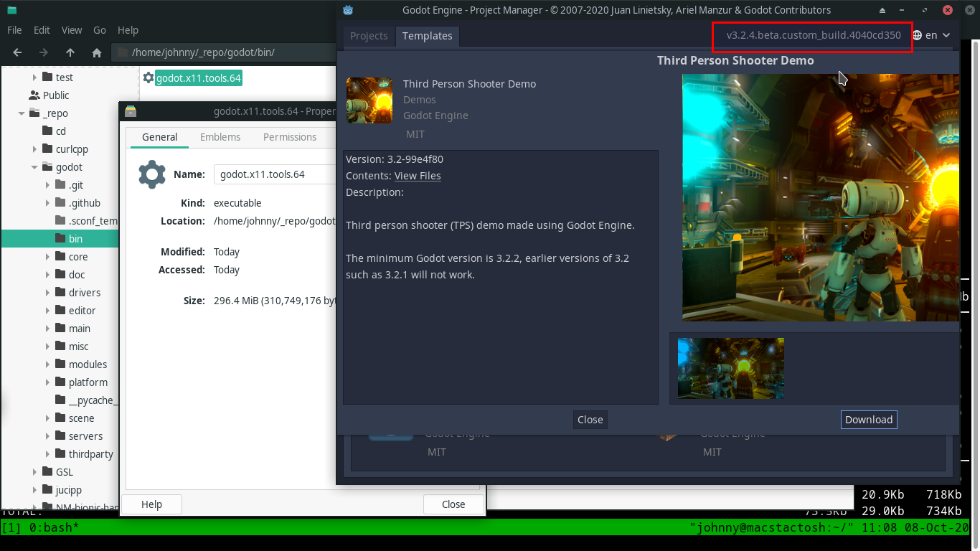This screenshot has height=551, width=980.
Task: Click the cd folder icon in tree
Action: pos(48,131)
